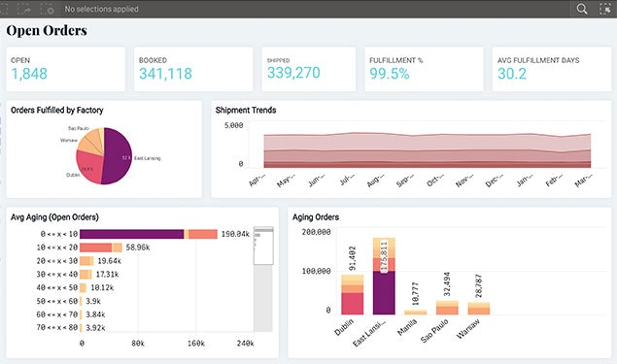Click the Sao Paulo bar in Aging Orders
The width and height of the screenshot is (617, 364).
pyautogui.click(x=447, y=308)
